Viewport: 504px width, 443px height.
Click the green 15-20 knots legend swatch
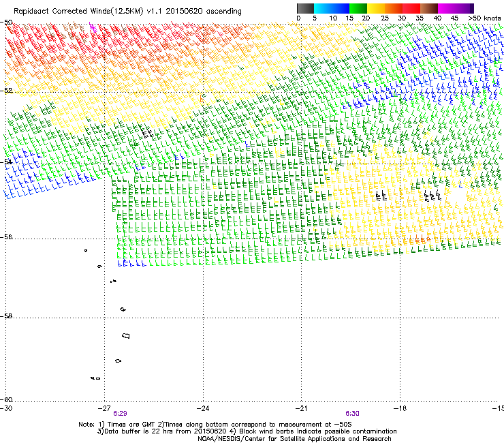coord(358,8)
